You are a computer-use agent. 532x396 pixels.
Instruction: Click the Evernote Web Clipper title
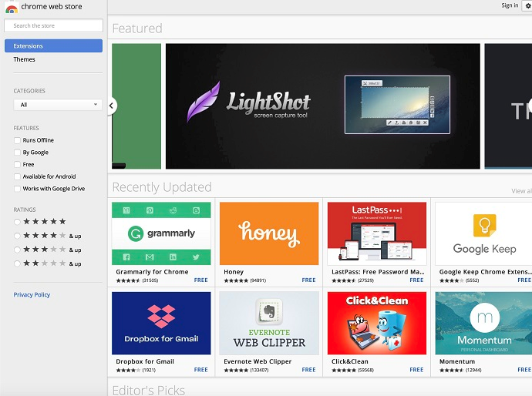258,361
